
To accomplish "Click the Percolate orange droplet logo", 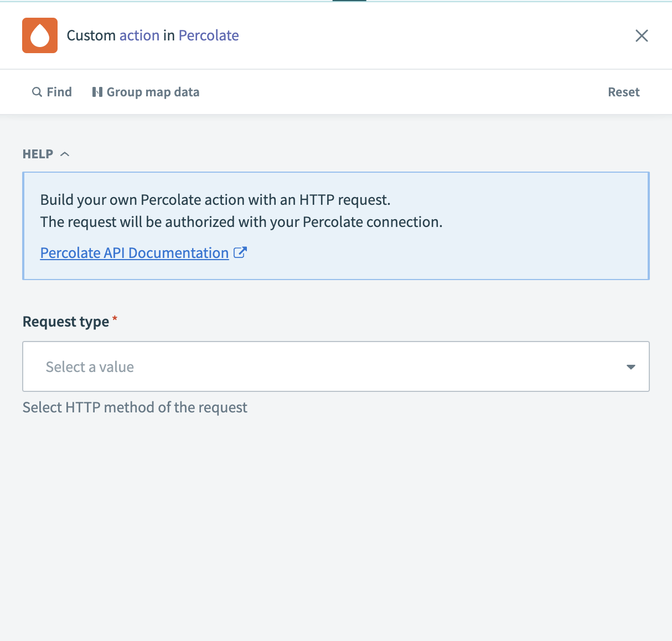I will tap(39, 35).
